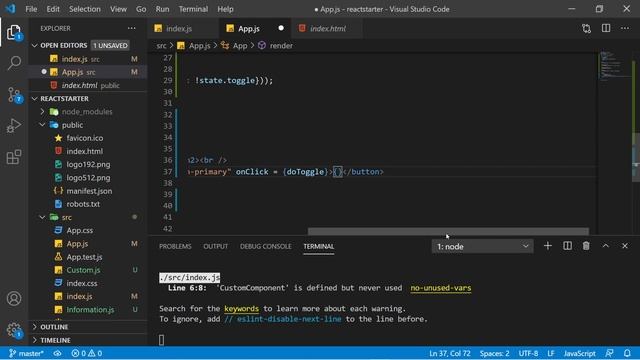Open the Manage settings gear
The image size is (640, 360).
coord(14,329)
